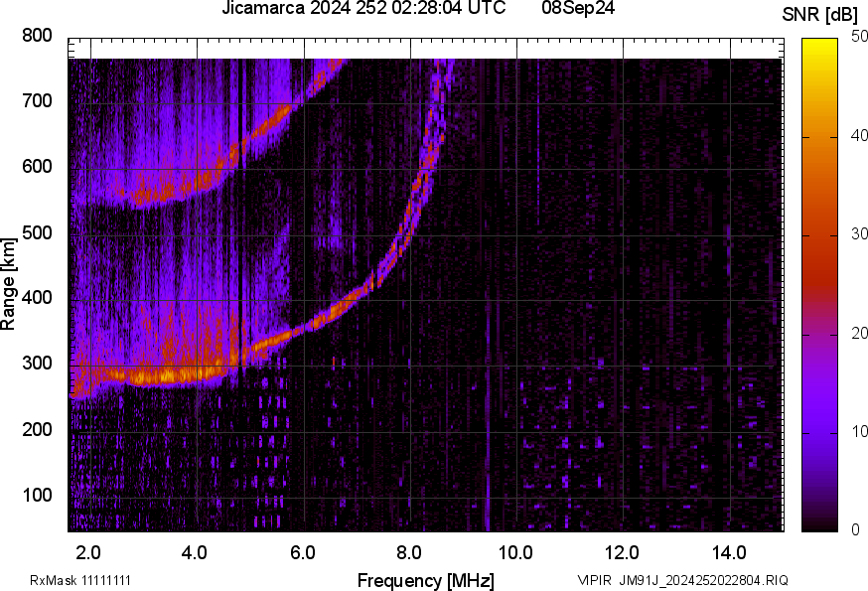
Task: Click the 800 range tick label
Action: click(37, 36)
